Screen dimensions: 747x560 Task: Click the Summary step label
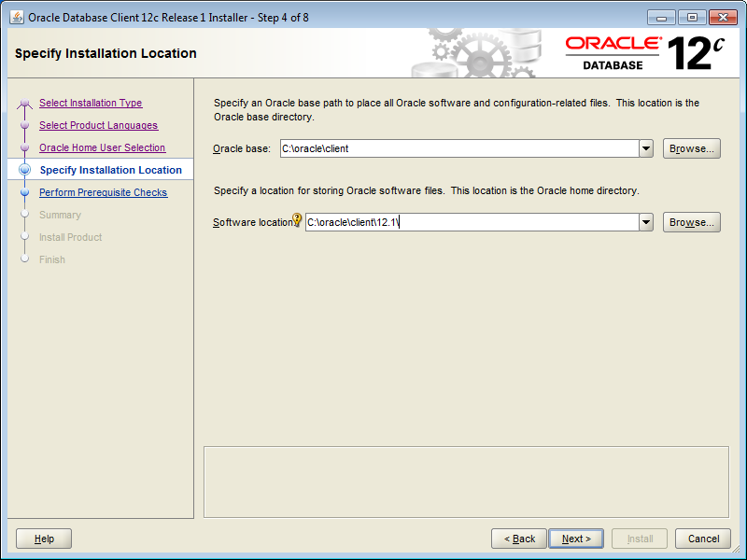(60, 215)
